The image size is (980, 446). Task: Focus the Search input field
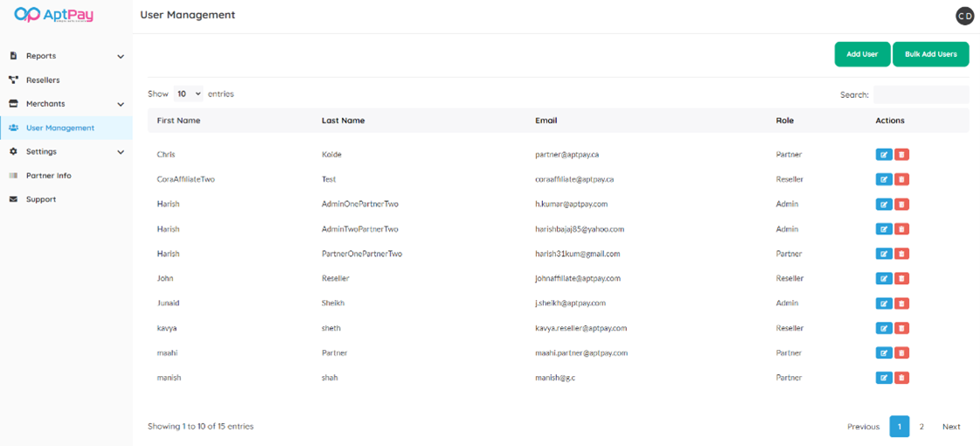pyautogui.click(x=921, y=94)
